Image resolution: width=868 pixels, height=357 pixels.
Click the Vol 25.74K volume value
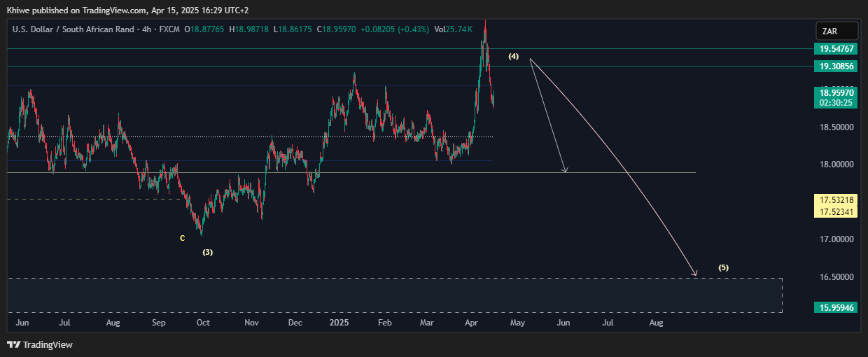[454, 29]
